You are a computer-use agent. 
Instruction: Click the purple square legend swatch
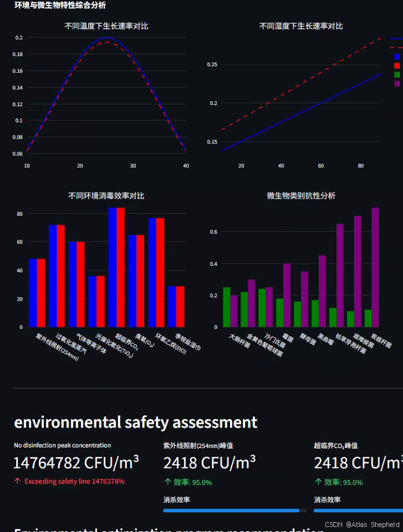point(397,83)
